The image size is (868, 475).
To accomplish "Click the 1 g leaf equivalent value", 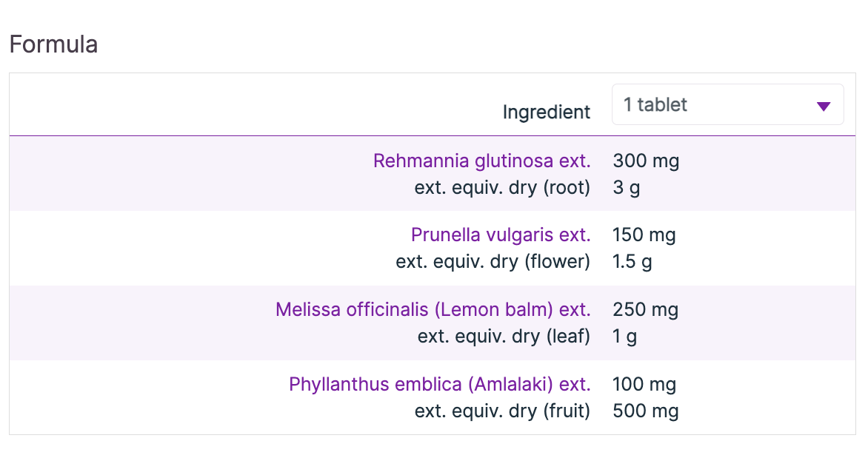I will click(625, 337).
